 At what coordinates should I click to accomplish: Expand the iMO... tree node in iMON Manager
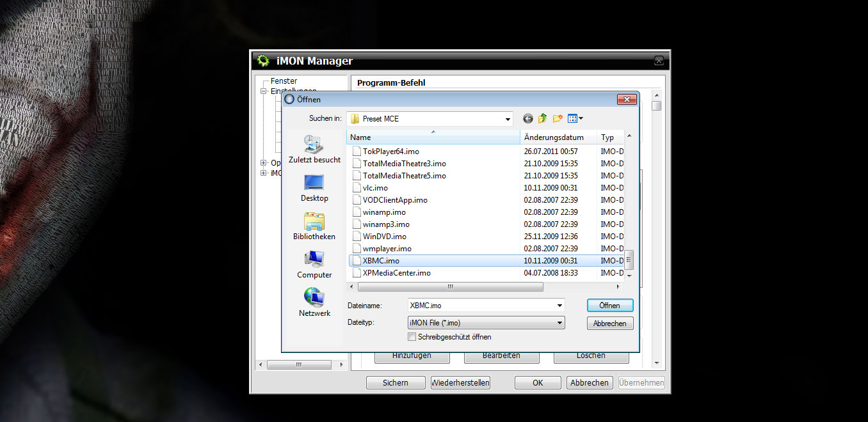point(263,173)
